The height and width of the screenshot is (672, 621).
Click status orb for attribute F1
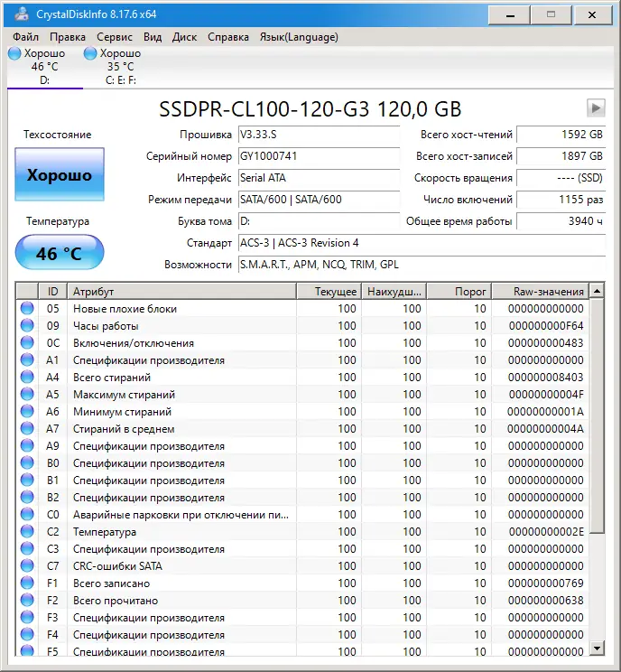click(x=27, y=583)
